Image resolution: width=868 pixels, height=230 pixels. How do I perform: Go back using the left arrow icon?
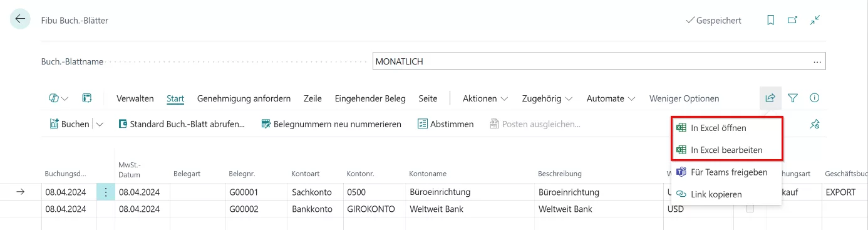point(20,19)
